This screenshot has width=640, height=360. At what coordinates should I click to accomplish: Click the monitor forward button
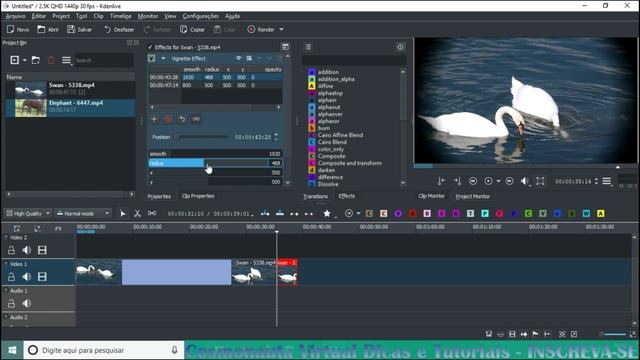click(x=509, y=181)
